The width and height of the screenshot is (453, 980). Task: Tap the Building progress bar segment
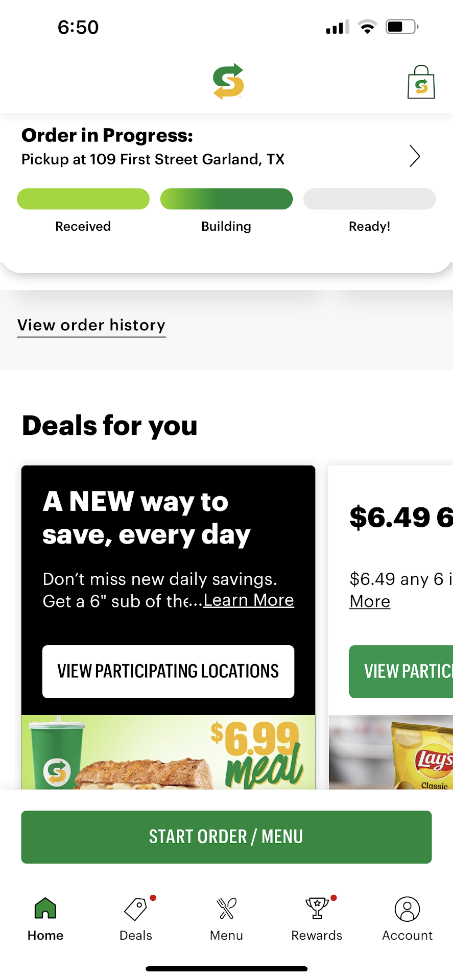point(226,199)
